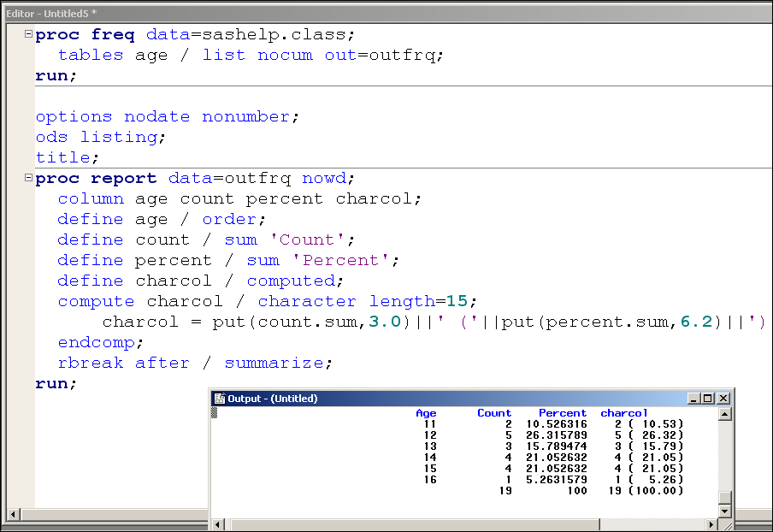Click the 'nocum' option in the editor
The image size is (773, 532).
tap(285, 56)
